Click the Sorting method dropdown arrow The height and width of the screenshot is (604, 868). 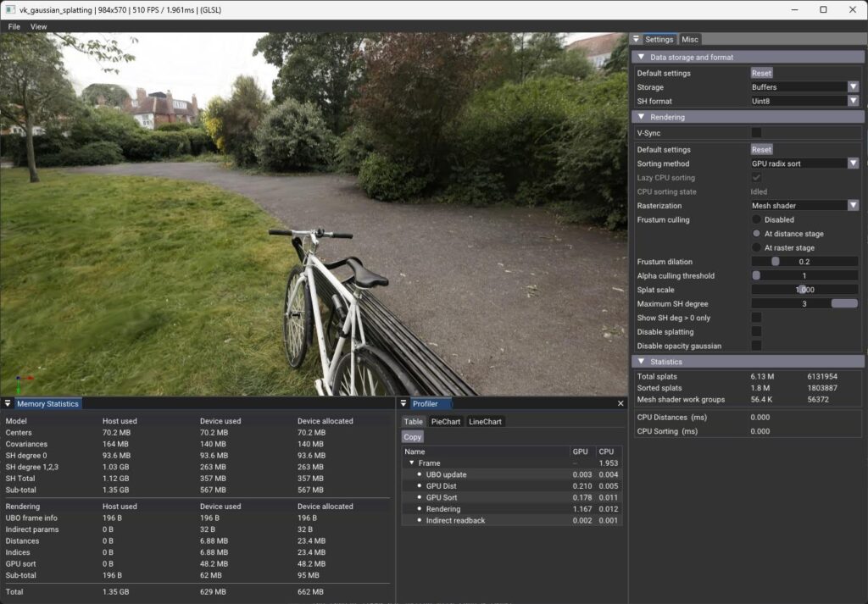point(854,163)
